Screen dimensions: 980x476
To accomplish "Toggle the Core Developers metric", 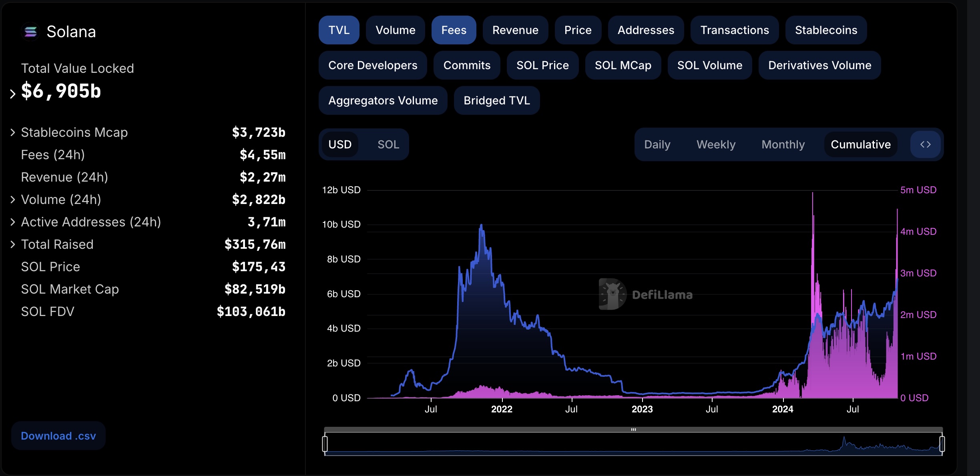I will pyautogui.click(x=373, y=65).
